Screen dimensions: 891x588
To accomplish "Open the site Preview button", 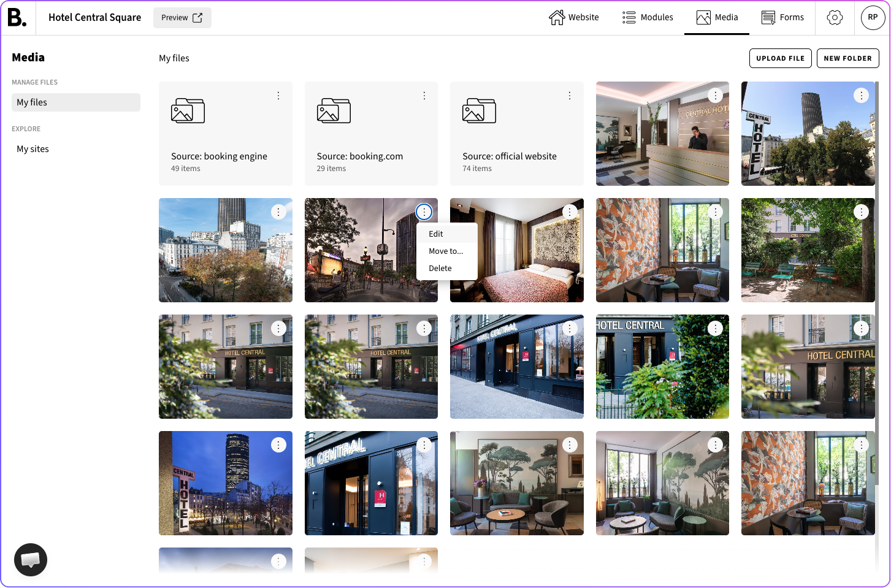I will pos(182,18).
